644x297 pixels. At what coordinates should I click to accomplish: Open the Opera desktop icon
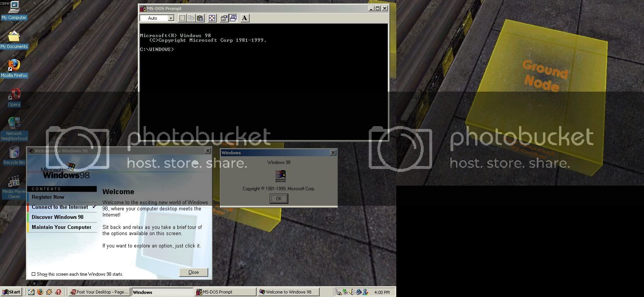point(14,95)
